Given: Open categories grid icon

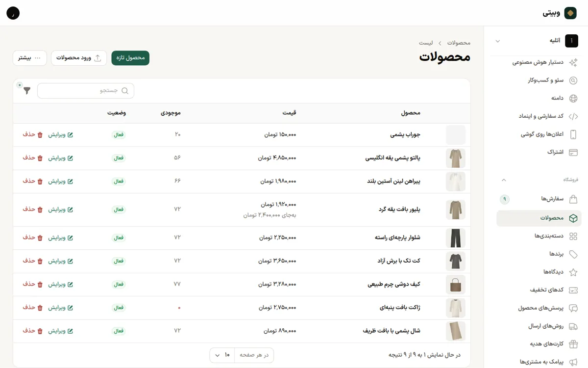Looking at the screenshot, I should tap(573, 236).
